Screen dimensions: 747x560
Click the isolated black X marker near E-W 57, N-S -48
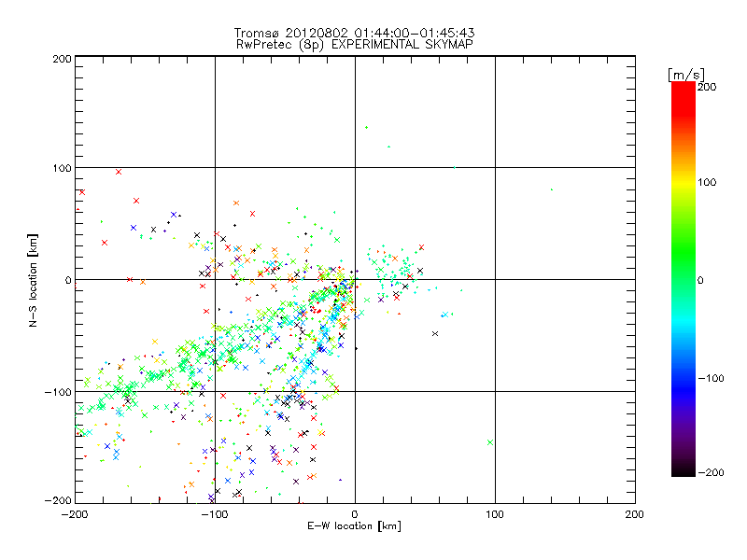point(435,334)
